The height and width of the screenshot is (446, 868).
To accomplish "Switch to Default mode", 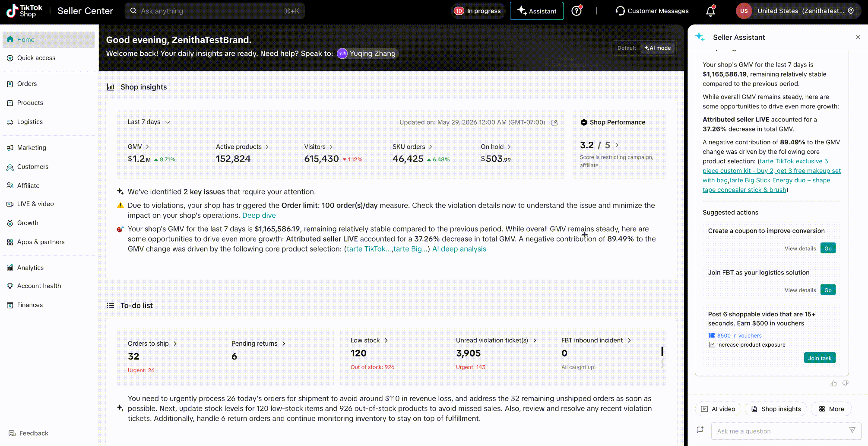I will pyautogui.click(x=627, y=48).
